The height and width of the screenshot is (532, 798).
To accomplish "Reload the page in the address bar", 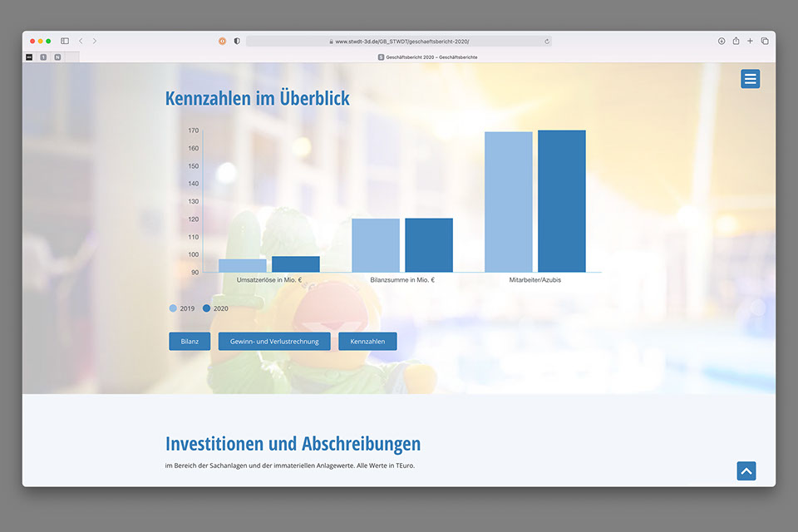I will pyautogui.click(x=546, y=41).
